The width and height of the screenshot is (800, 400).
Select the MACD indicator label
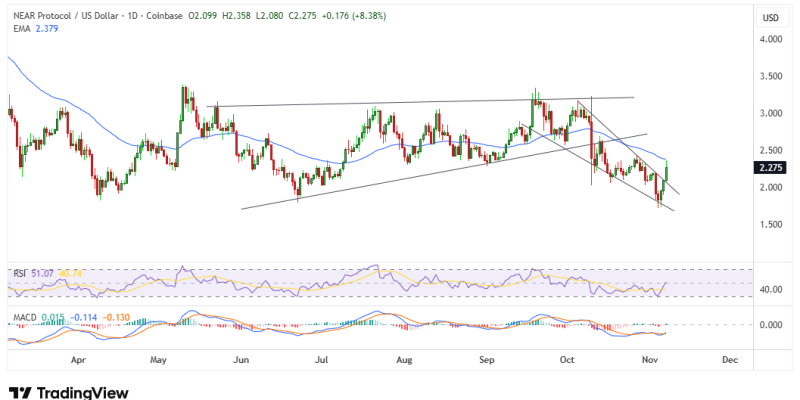point(24,317)
